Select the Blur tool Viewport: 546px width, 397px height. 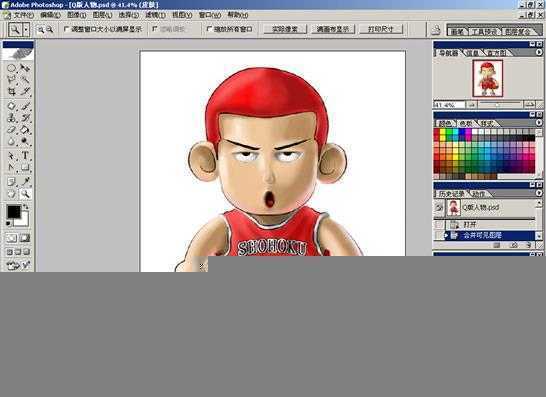11,141
